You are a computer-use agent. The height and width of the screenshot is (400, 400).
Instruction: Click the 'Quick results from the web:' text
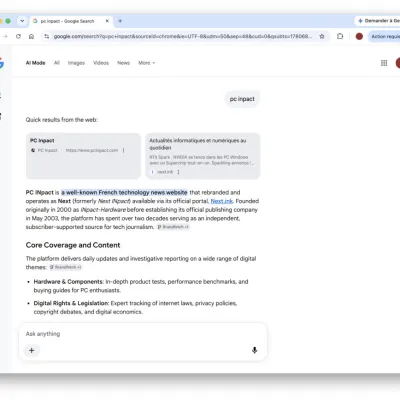pyautogui.click(x=62, y=120)
